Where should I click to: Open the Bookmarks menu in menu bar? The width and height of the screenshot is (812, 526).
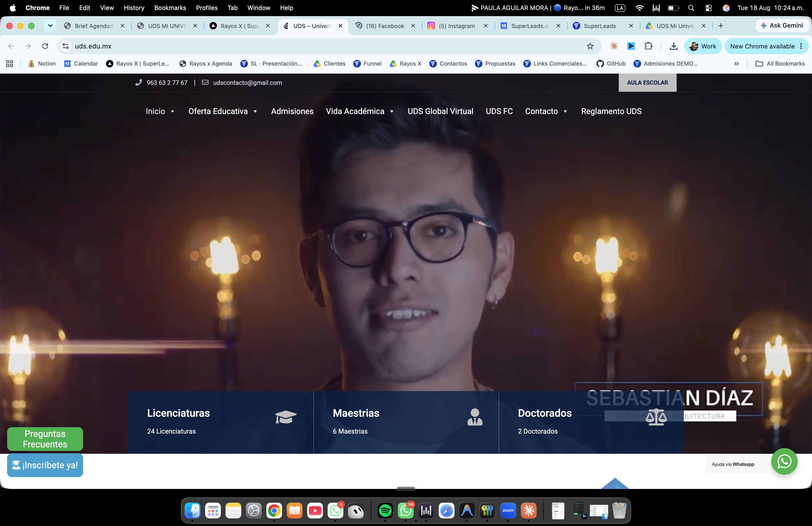pos(170,8)
